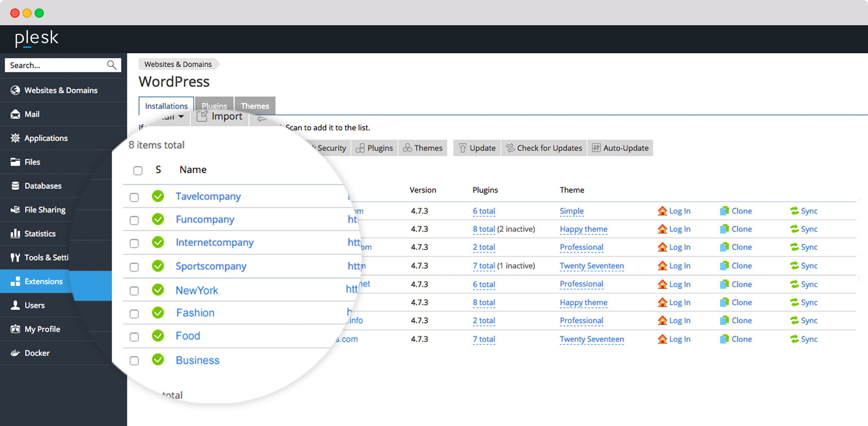Image resolution: width=868 pixels, height=426 pixels.
Task: Click the Check for Updates button
Action: click(544, 148)
